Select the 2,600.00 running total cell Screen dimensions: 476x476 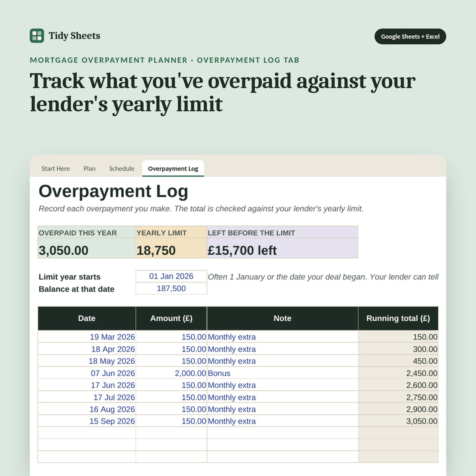click(x=398, y=385)
